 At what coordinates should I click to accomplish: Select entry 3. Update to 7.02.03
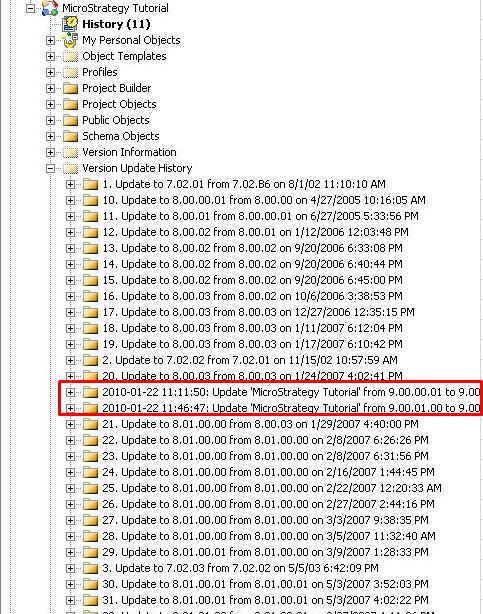tap(241, 568)
